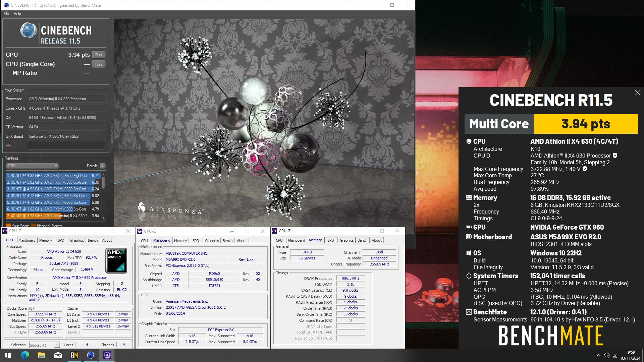
Task: Open network status in system tray
Action: pos(615,355)
